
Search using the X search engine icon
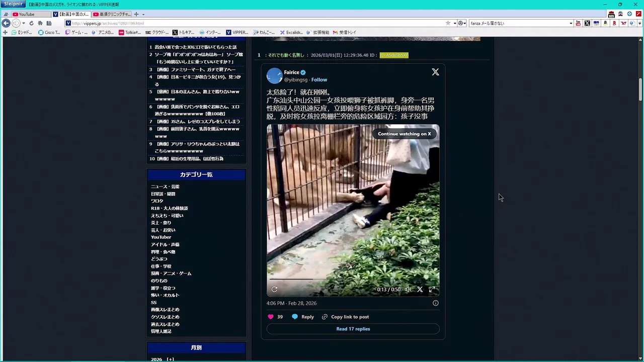click(x=587, y=23)
